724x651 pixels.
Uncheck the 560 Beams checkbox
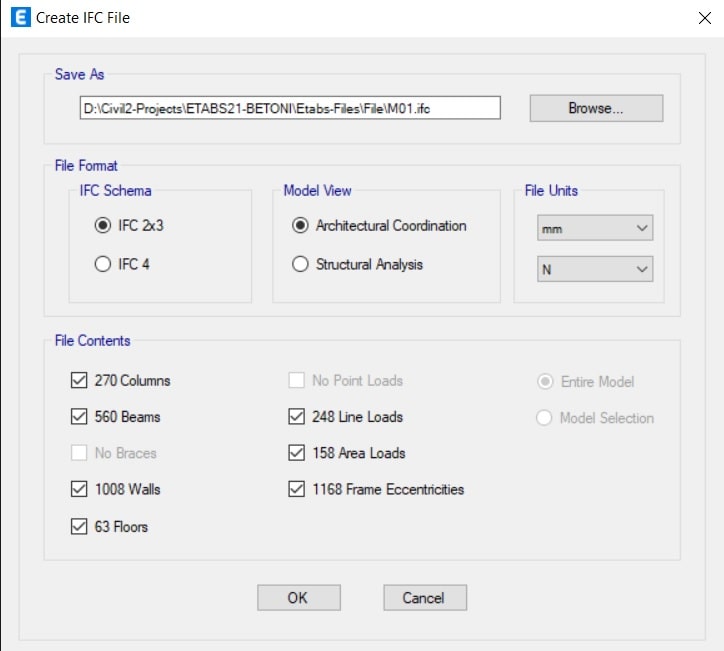pyautogui.click(x=80, y=417)
